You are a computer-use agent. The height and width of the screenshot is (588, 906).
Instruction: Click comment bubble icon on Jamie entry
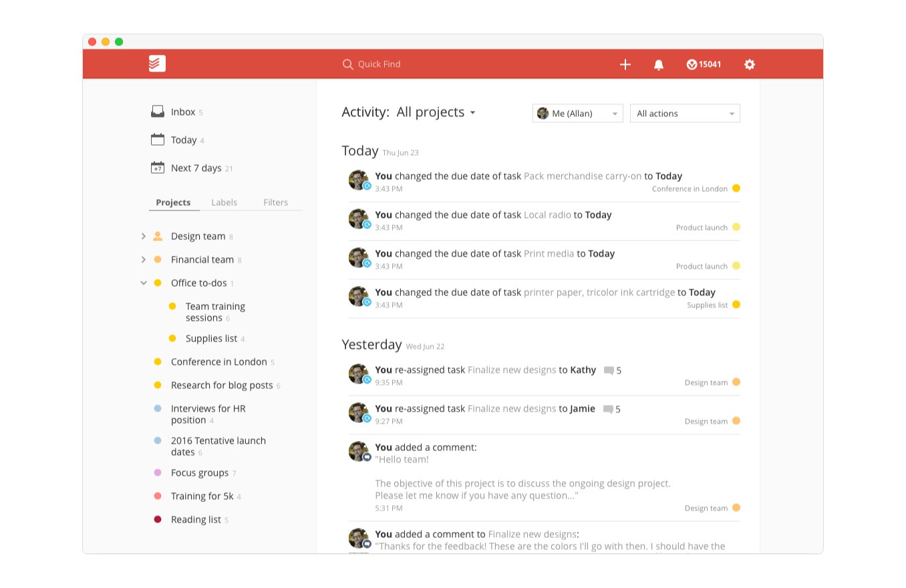click(x=608, y=409)
